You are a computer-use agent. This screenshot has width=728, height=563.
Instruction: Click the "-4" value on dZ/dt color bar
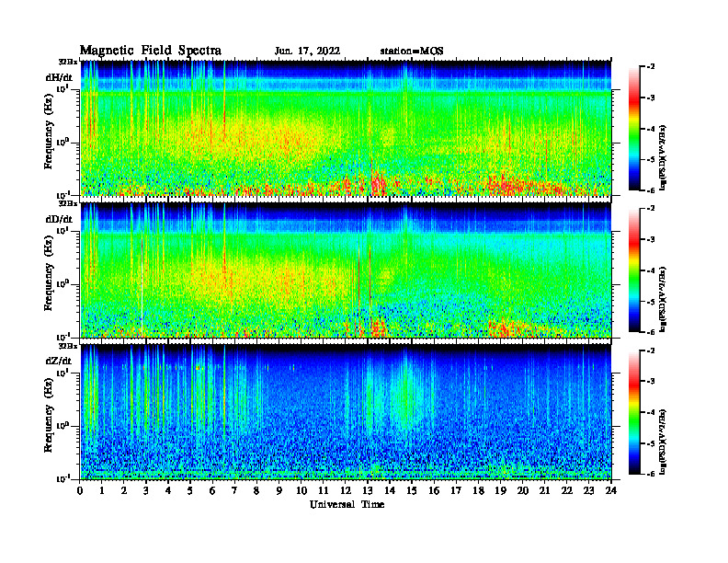click(651, 412)
